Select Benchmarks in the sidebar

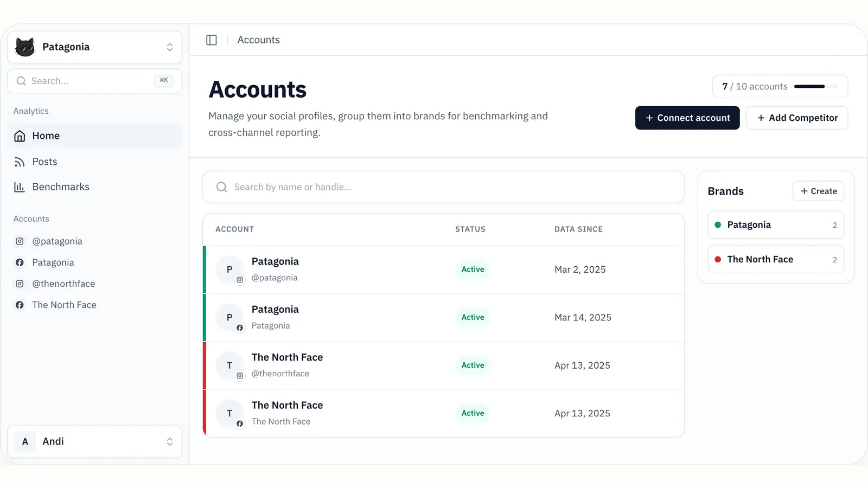pos(61,187)
